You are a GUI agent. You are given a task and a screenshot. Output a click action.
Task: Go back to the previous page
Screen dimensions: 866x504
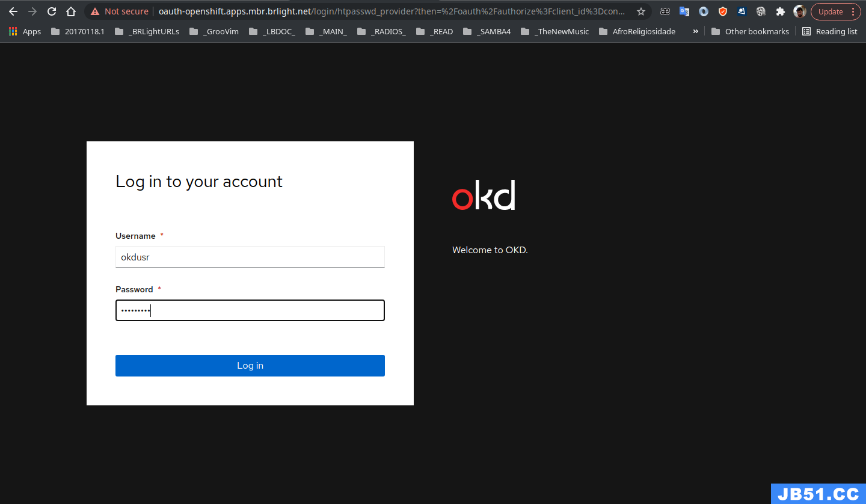point(13,11)
